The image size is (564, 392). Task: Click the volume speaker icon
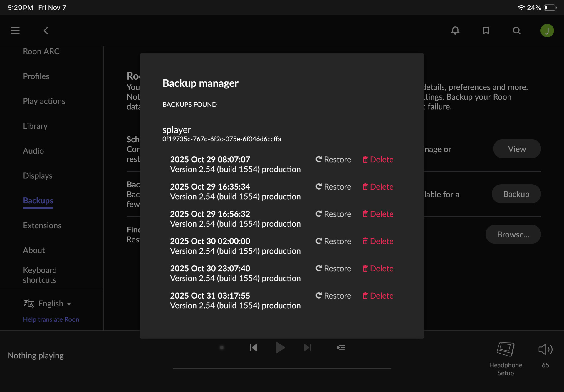(x=545, y=349)
